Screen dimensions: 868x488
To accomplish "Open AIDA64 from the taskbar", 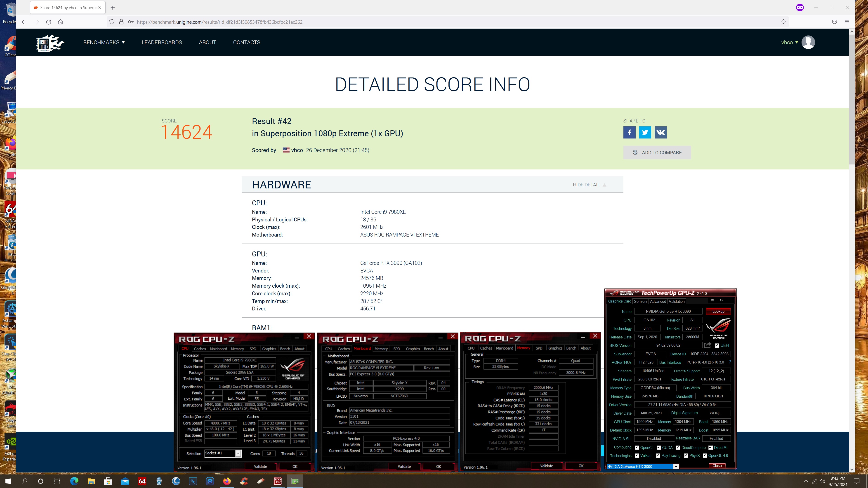I will coord(142,481).
